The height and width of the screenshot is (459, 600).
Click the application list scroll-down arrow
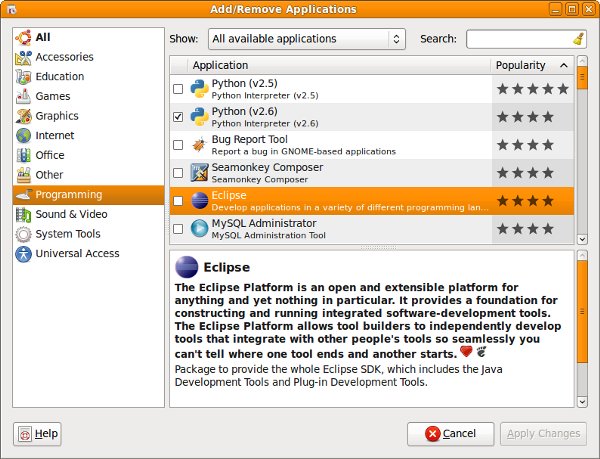coord(582,239)
